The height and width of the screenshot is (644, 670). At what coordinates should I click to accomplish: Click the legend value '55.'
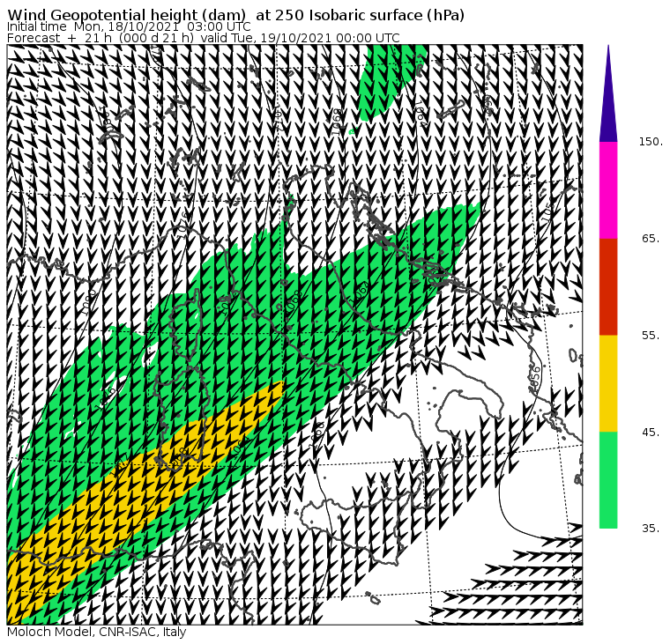[x=651, y=336]
